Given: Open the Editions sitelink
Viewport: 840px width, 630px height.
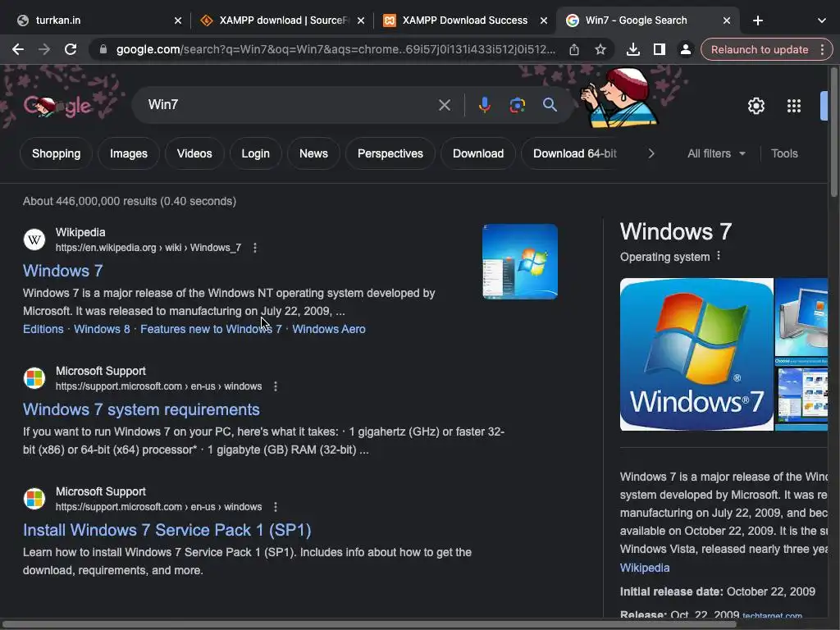Looking at the screenshot, I should click(x=43, y=329).
